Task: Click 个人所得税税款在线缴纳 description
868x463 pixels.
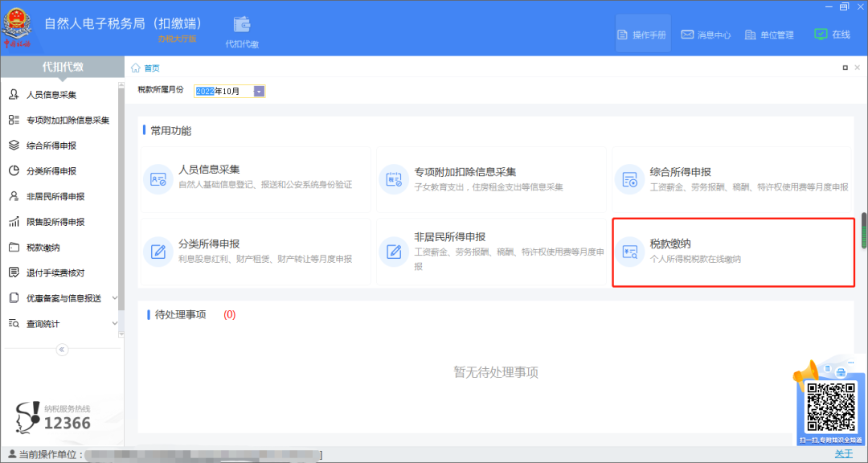Action: tap(695, 259)
